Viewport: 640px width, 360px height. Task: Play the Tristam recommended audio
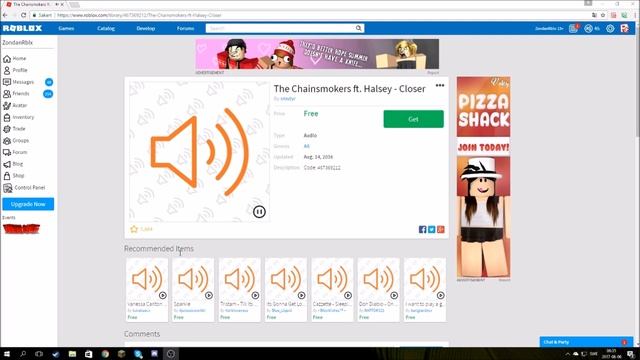pos(255,295)
